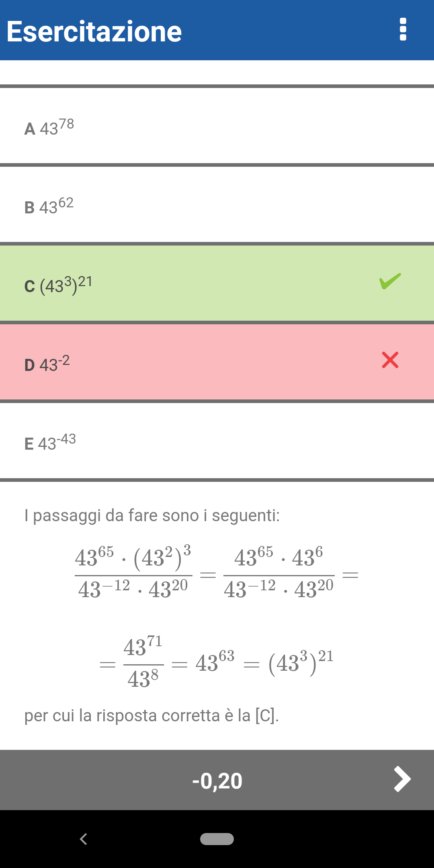This screenshot has width=434, height=868.
Task: Tap the next question arrow
Action: pyautogui.click(x=402, y=779)
